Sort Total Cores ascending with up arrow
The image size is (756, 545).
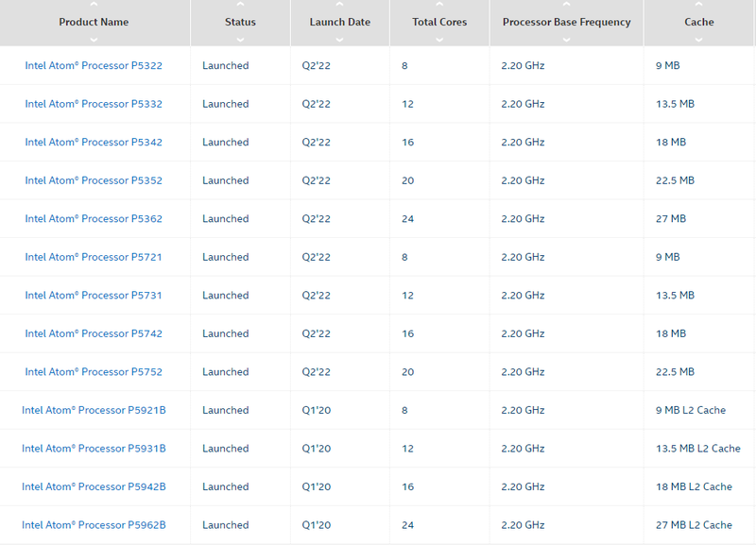click(439, 5)
